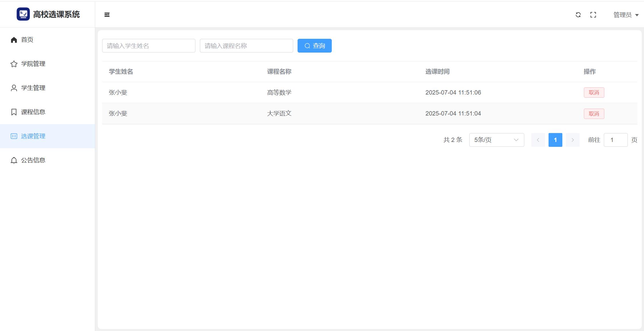Click the bell icon for 公告信息
The width and height of the screenshot is (644, 331).
(x=14, y=160)
